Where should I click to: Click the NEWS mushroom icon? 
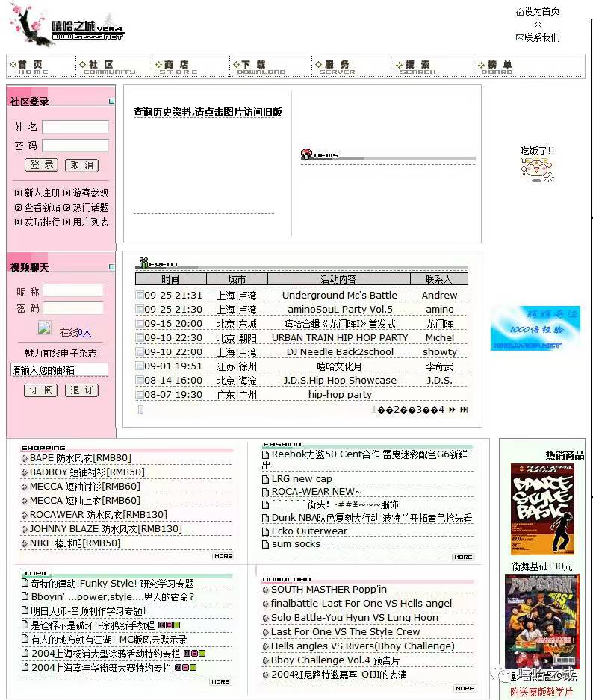(x=306, y=154)
